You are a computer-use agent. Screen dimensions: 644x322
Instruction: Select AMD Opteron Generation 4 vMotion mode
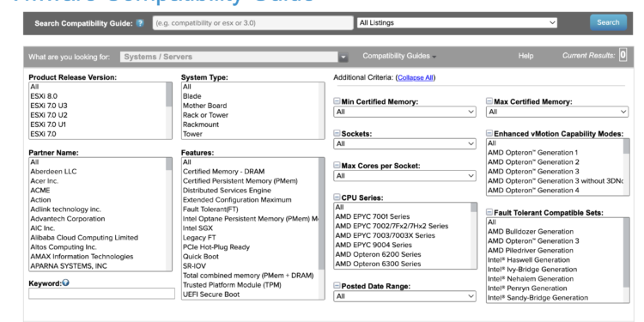click(x=533, y=191)
